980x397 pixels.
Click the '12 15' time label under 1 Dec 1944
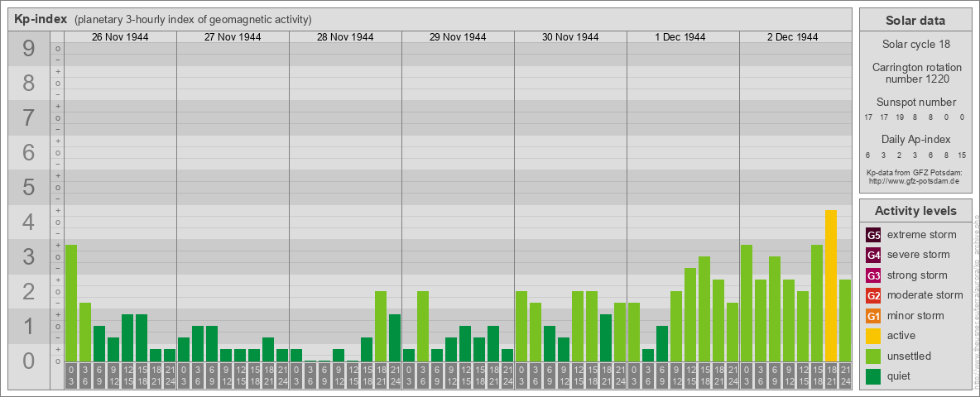690,376
